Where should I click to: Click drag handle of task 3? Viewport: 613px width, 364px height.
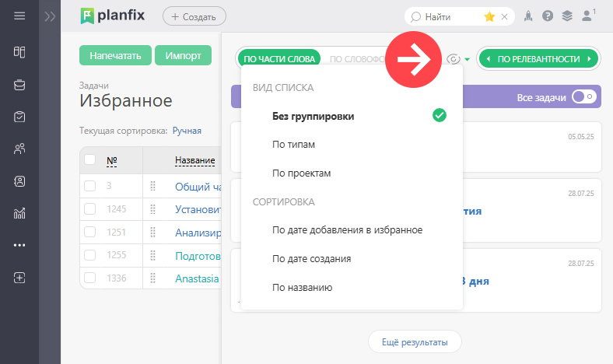(152, 186)
